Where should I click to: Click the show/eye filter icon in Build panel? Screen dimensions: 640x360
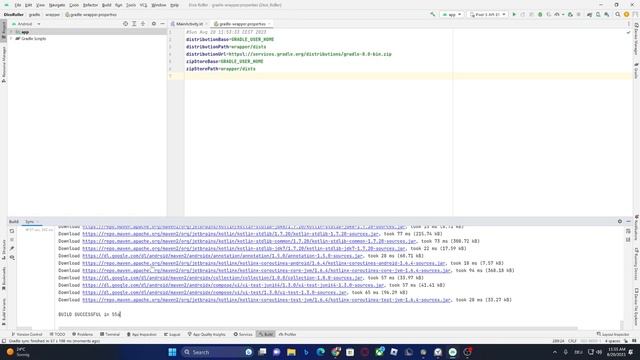[12, 258]
